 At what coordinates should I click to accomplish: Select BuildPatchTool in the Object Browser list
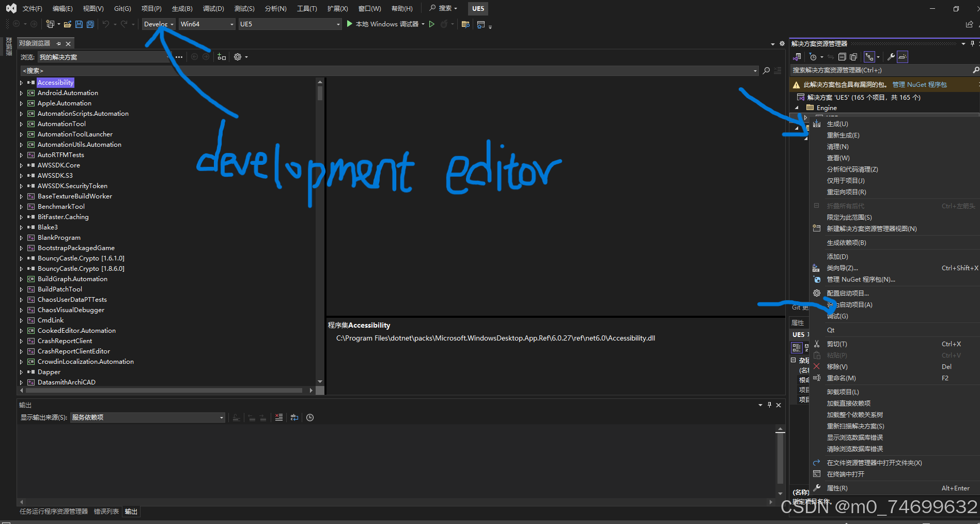(60, 289)
